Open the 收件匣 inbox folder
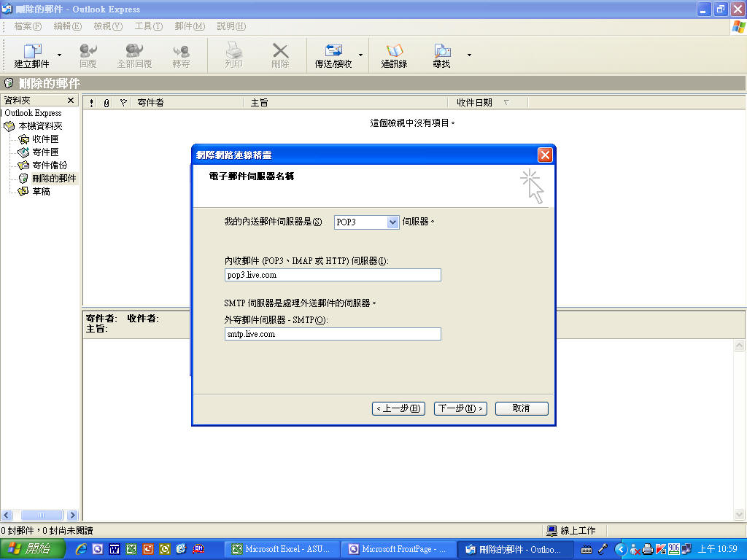 (x=45, y=139)
